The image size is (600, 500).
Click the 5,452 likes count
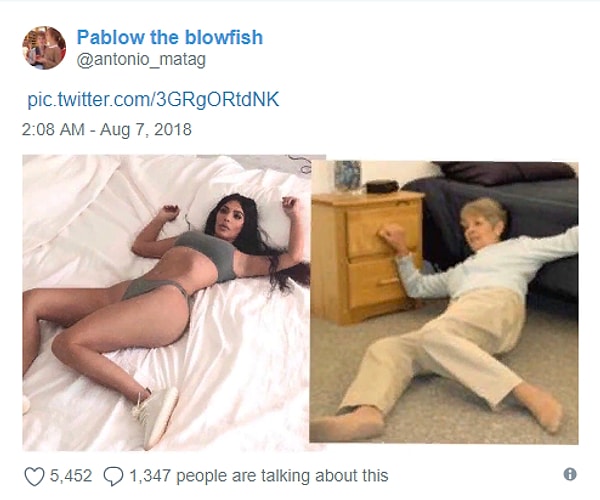click(71, 476)
